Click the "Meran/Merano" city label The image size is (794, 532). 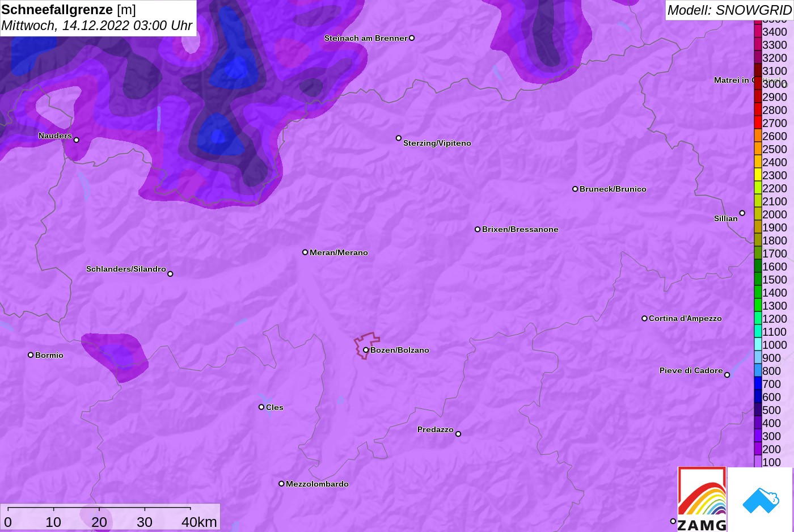click(x=339, y=252)
